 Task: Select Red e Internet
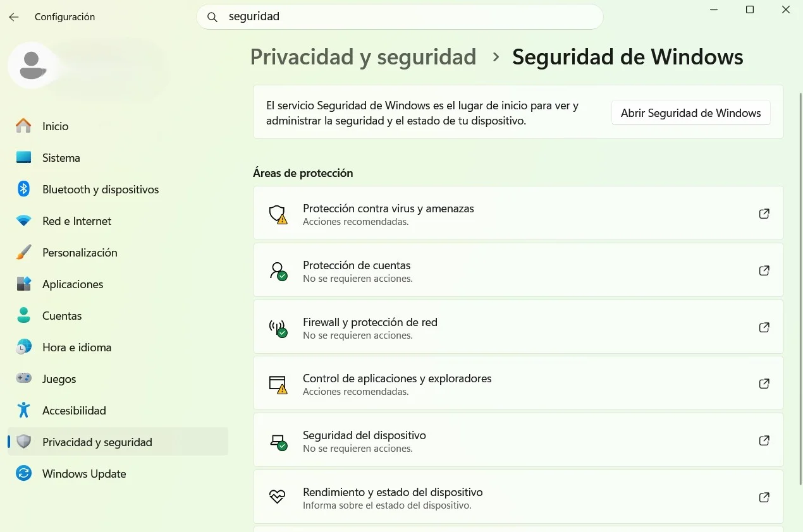click(x=118, y=221)
